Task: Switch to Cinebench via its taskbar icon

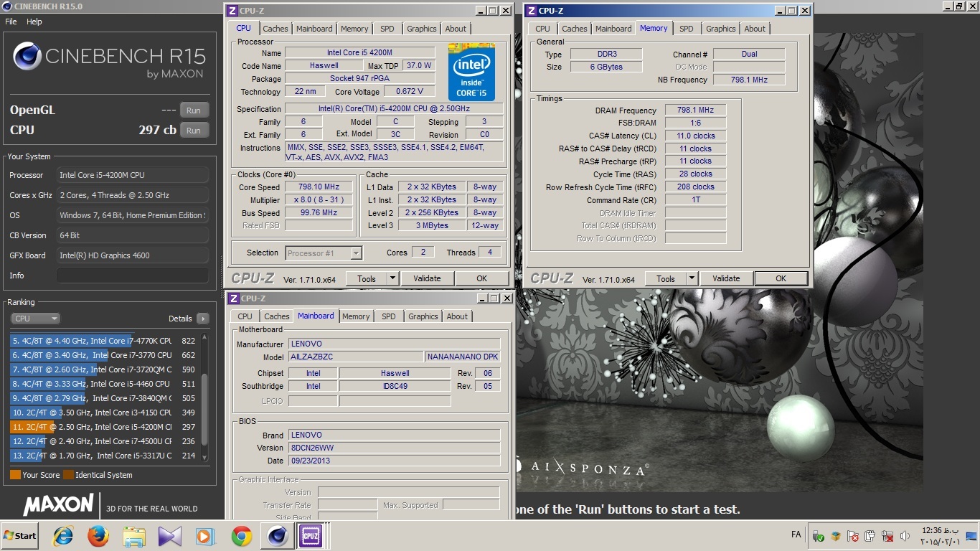Action: [x=277, y=536]
